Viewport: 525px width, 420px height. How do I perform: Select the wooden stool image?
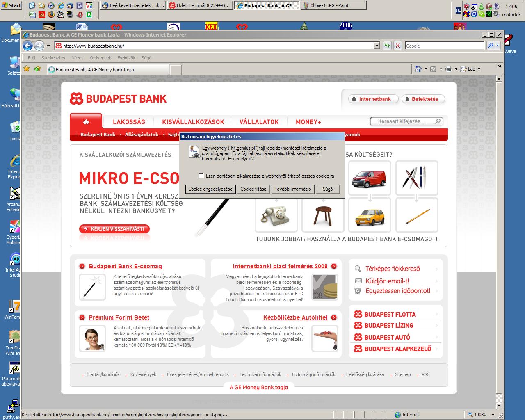pyautogui.click(x=323, y=215)
